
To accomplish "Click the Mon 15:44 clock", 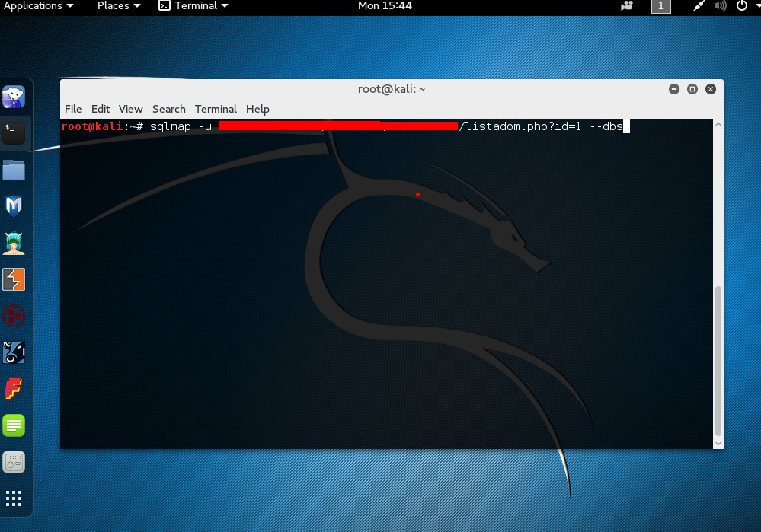I will 385,7.
